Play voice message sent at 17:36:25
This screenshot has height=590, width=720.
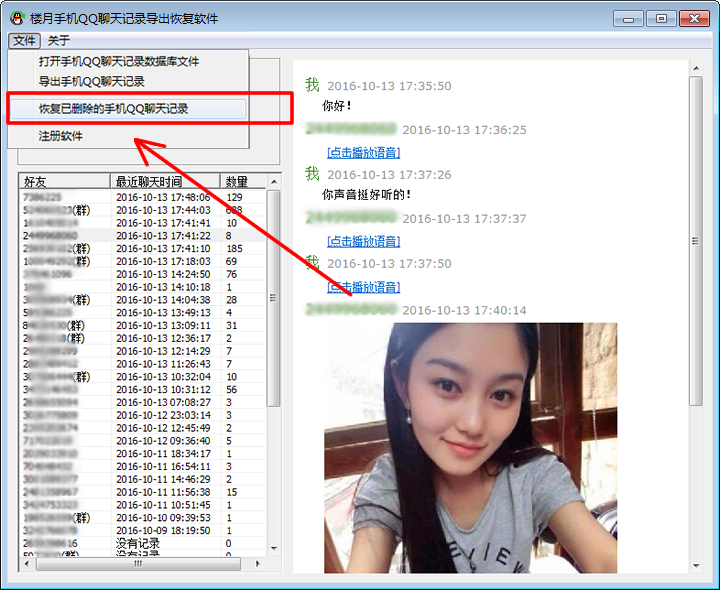[x=363, y=152]
